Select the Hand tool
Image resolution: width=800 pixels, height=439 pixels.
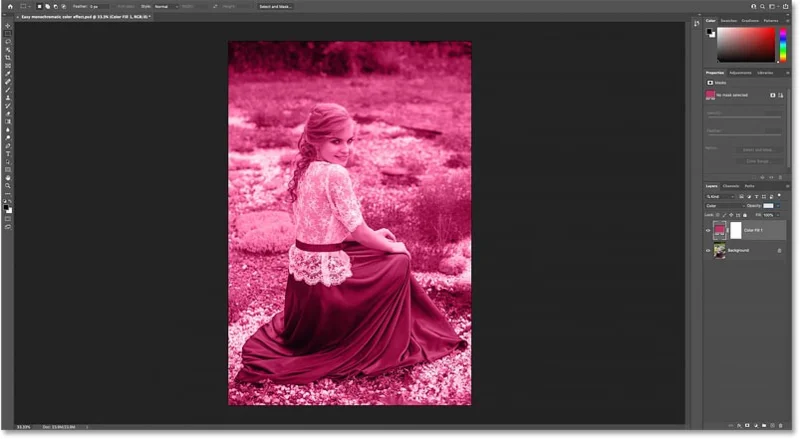(x=8, y=178)
